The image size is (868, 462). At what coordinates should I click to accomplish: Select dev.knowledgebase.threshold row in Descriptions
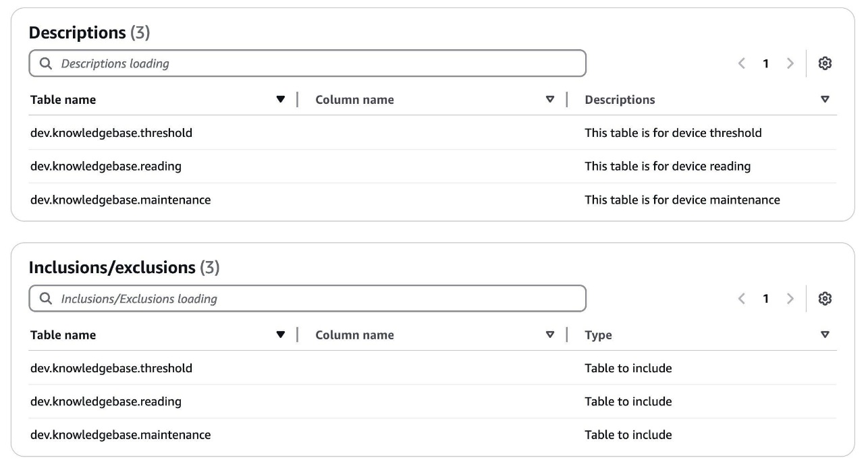coord(111,133)
